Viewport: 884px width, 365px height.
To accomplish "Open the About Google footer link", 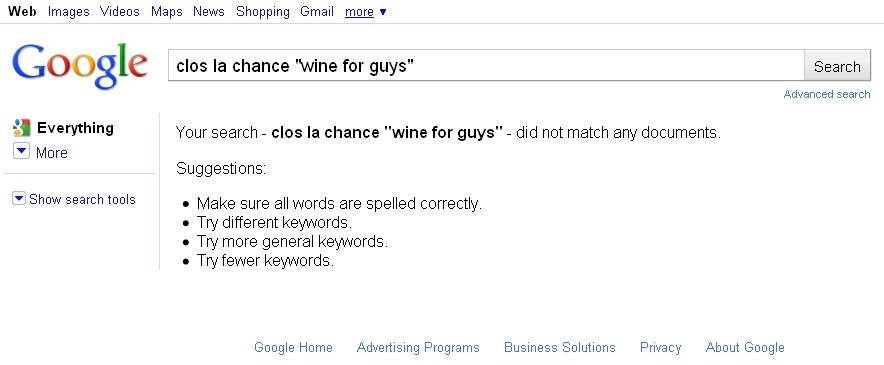I will coord(745,348).
